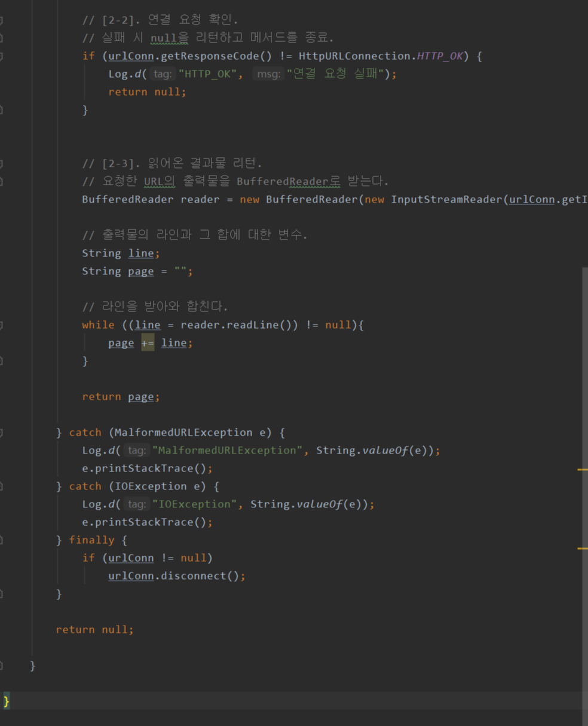Click page in the 'page += line' statement

[x=121, y=343]
